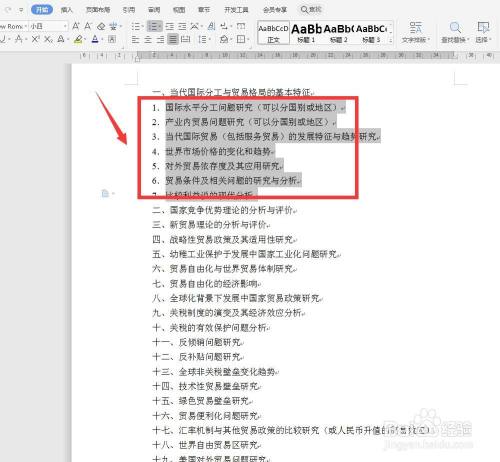Toggle distributed alignment

tap(185, 40)
